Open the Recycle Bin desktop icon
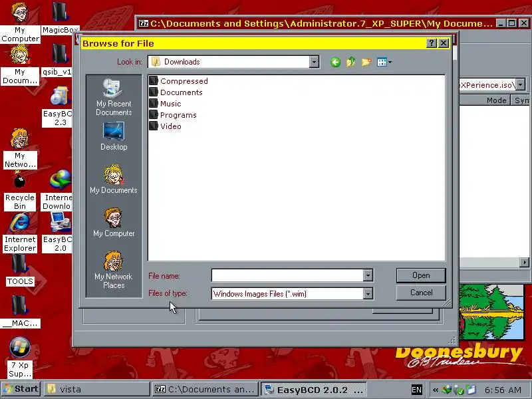Viewport: 532px width, 399px height. [20, 191]
